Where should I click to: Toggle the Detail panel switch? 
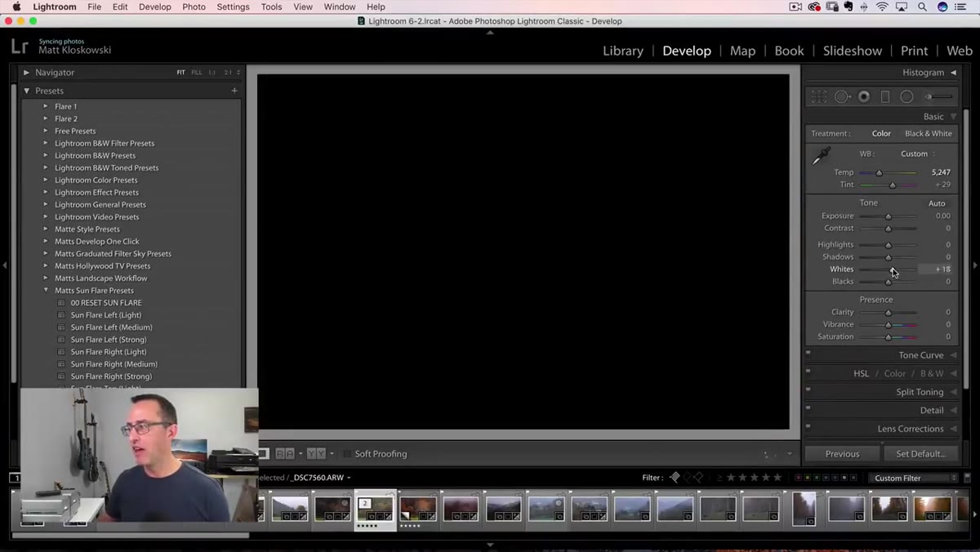tap(808, 407)
